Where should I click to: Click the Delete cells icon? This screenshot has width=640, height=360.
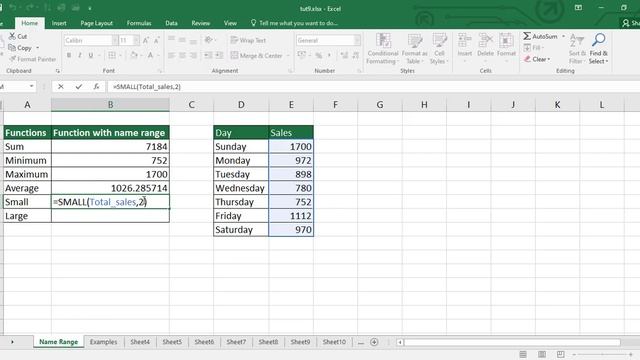click(x=485, y=41)
